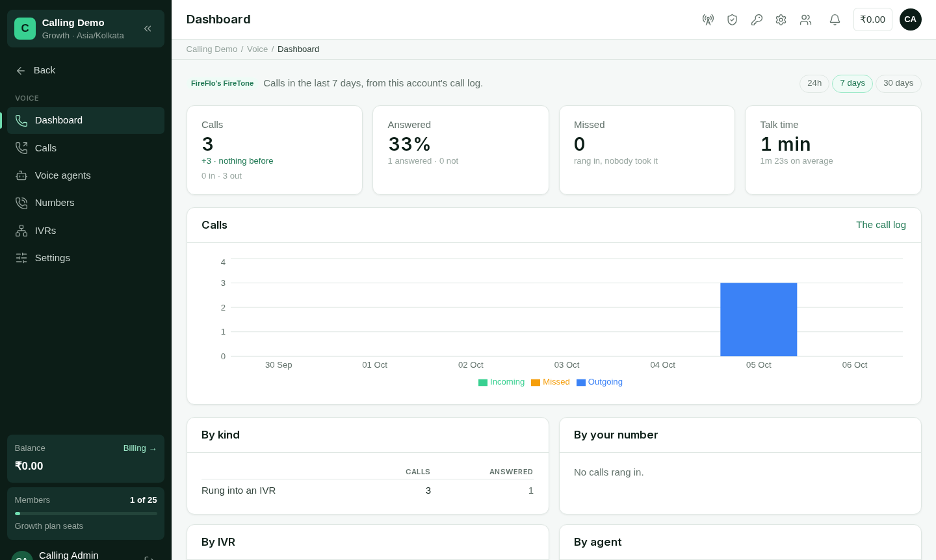Toggle the Outgoing legend series
936x560 pixels.
tap(599, 382)
